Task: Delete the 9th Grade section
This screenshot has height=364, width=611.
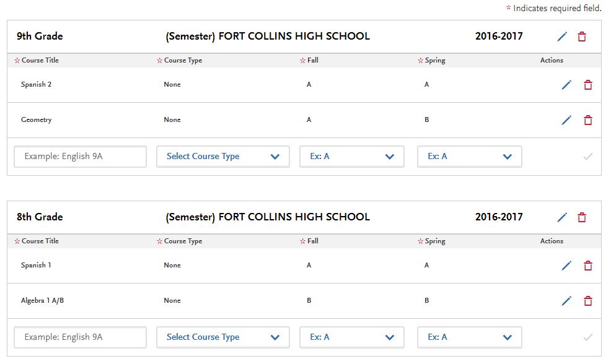Action: coord(582,37)
